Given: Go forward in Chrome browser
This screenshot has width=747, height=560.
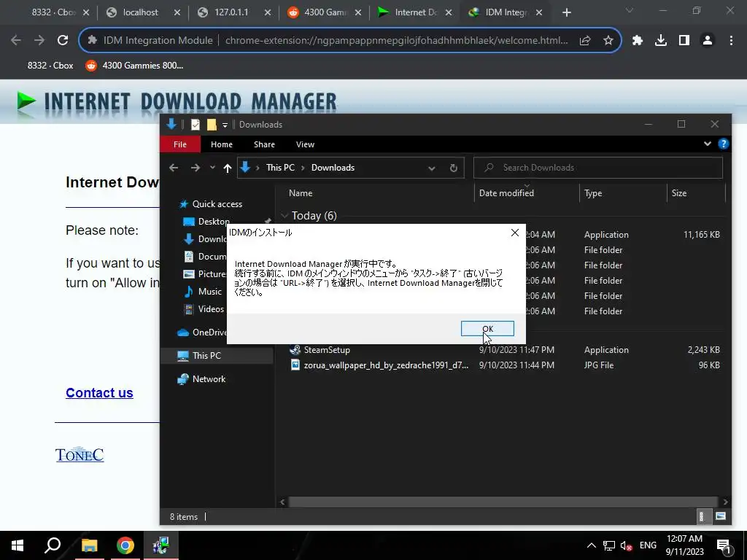Looking at the screenshot, I should click(x=39, y=41).
